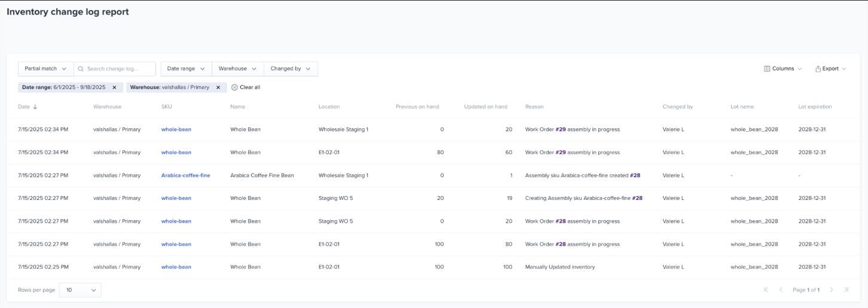Go to the previous page arrow
The height and width of the screenshot is (308, 868).
781,289
